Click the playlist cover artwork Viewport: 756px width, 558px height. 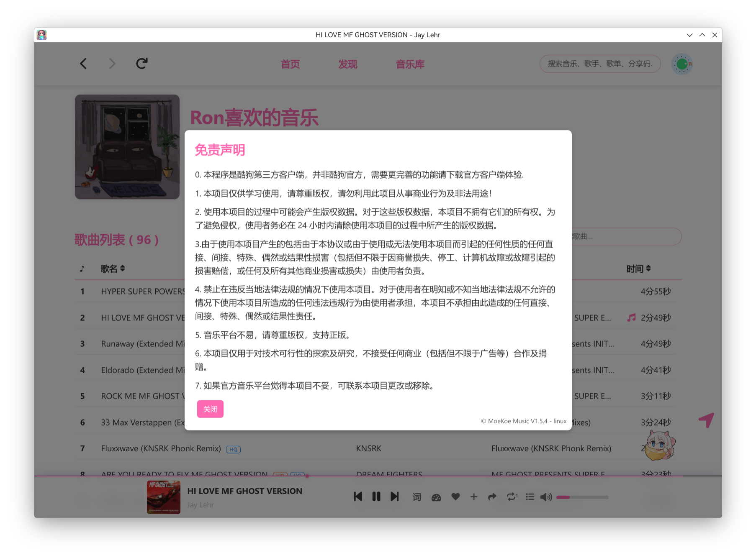[127, 147]
